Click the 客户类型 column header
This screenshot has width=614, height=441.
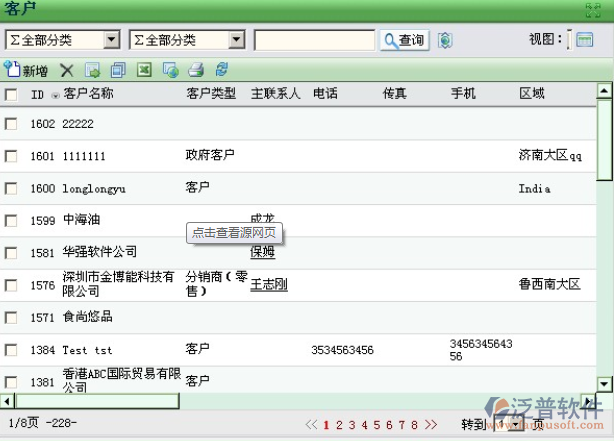pyautogui.click(x=211, y=94)
